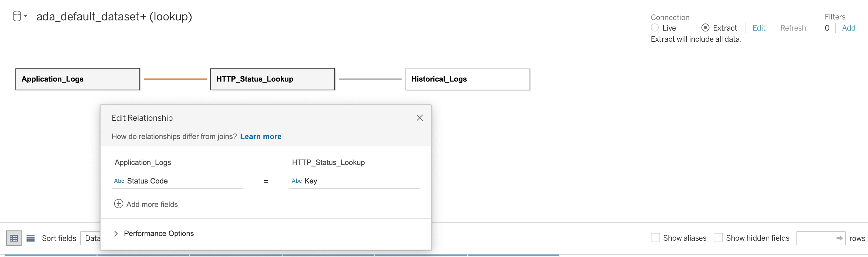868x257 pixels.
Task: Select the Extract connection radio button
Action: click(705, 28)
